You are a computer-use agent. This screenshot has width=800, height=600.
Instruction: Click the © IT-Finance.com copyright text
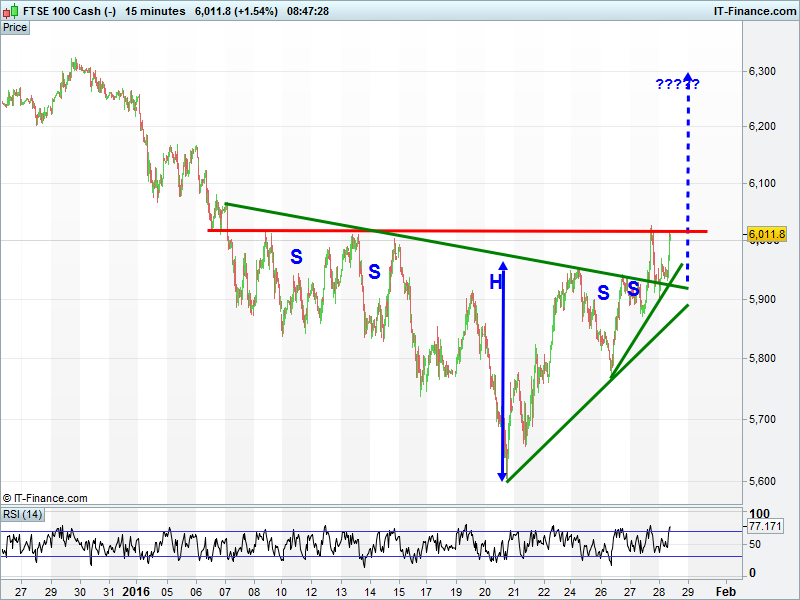coord(45,497)
